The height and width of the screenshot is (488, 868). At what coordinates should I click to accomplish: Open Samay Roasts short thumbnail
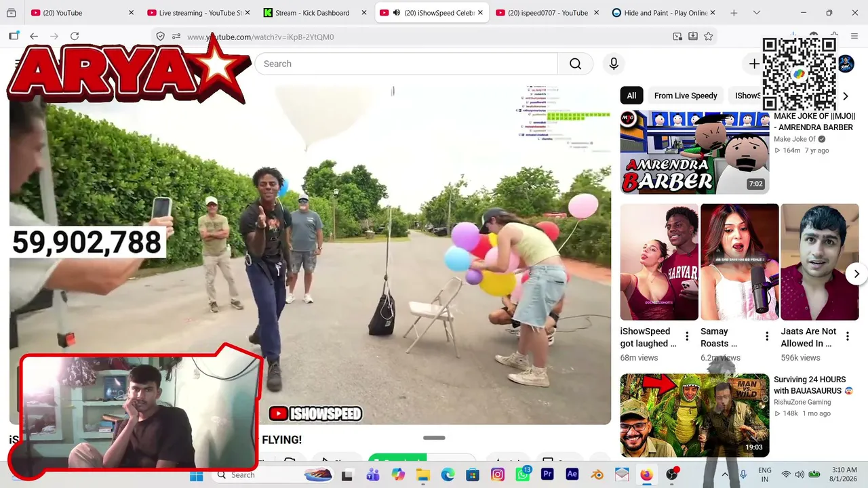point(739,262)
